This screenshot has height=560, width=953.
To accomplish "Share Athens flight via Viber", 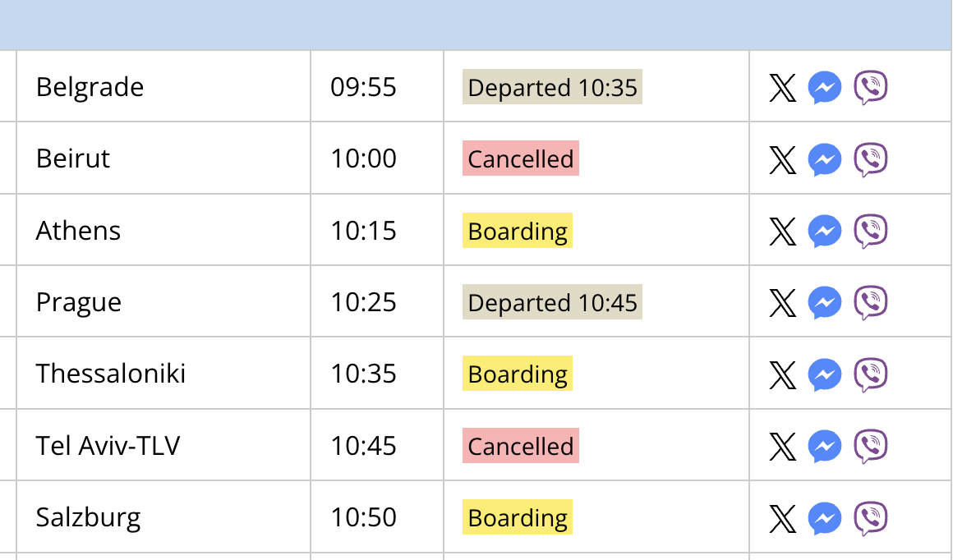I will point(871,231).
